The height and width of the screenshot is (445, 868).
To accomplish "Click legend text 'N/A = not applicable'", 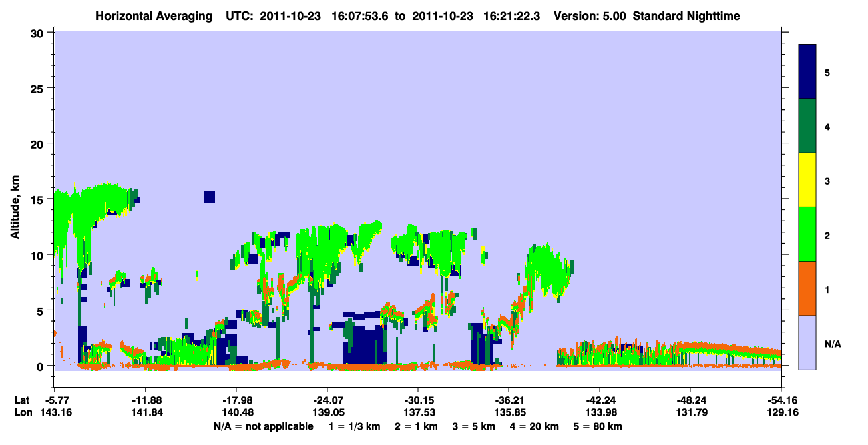I will 263,426.
